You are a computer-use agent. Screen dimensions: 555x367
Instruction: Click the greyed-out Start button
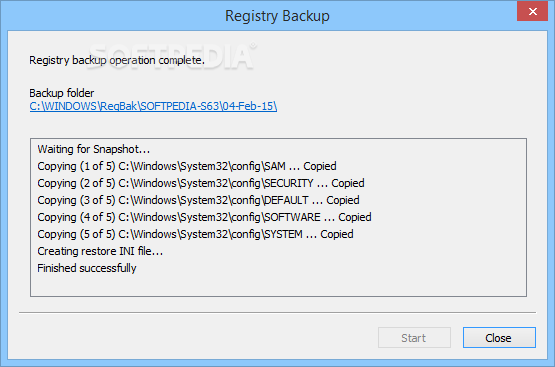pyautogui.click(x=414, y=338)
